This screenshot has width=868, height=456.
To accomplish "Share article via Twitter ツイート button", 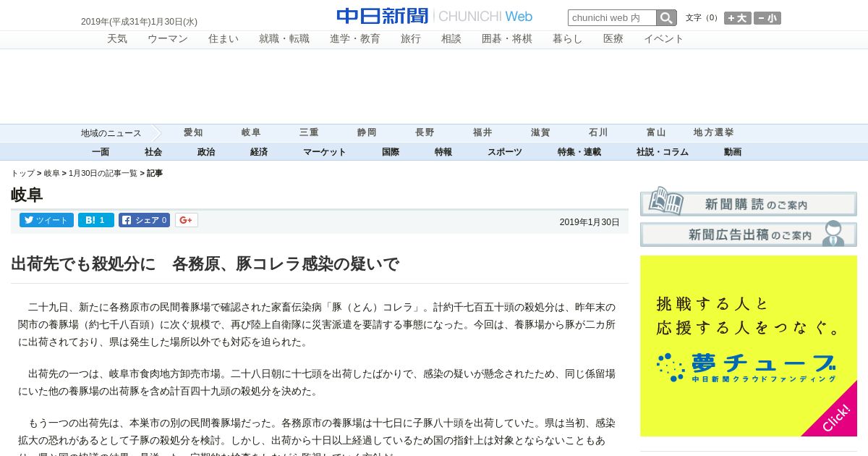I will [46, 220].
